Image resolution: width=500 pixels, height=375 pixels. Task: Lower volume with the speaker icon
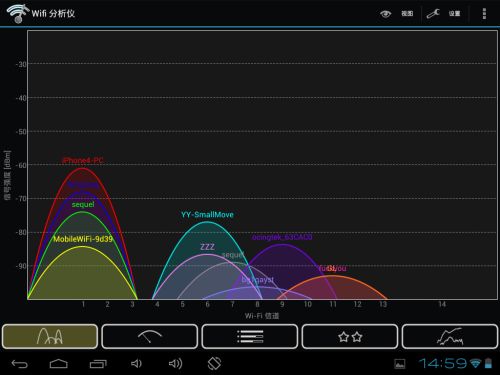click(x=136, y=363)
